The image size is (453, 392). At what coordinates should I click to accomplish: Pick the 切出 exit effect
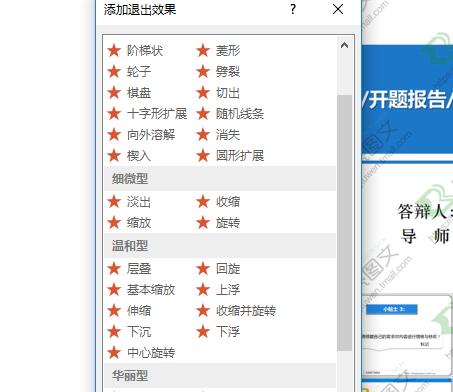coord(218,93)
